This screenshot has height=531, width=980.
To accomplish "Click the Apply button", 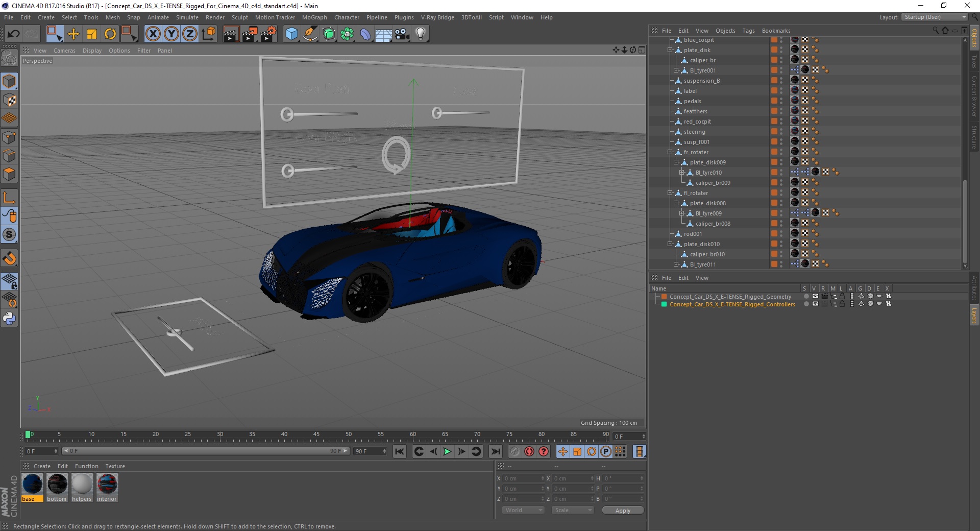I will 623,511.
